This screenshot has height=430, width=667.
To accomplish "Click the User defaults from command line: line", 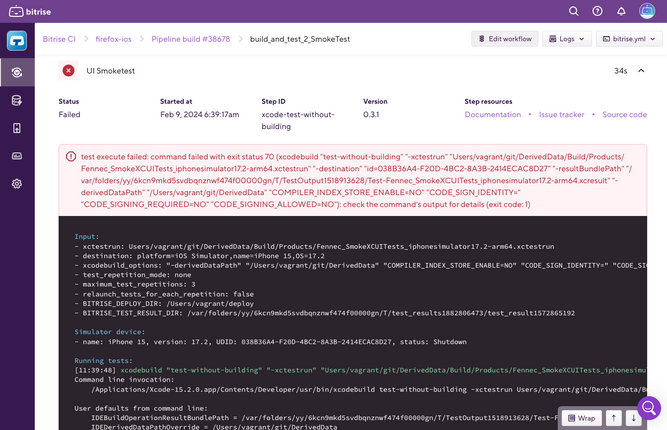I will (141, 408).
